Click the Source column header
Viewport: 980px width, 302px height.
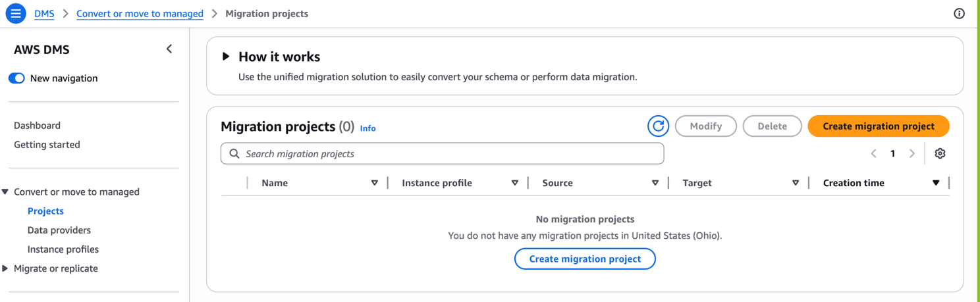[557, 183]
